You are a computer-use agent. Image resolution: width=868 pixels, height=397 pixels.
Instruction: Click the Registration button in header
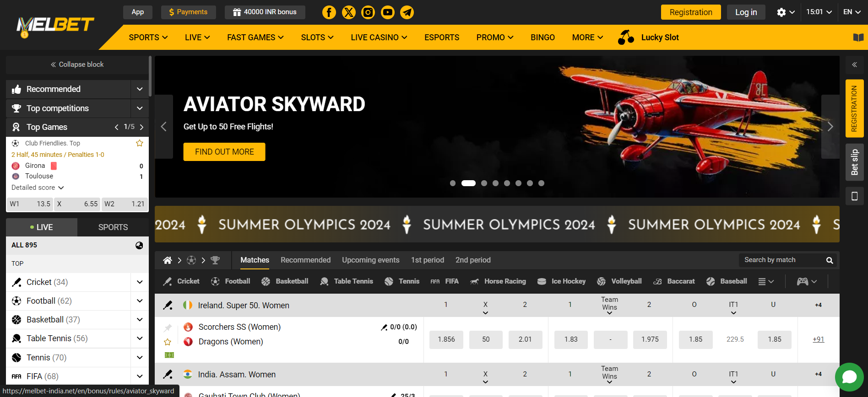pyautogui.click(x=690, y=12)
